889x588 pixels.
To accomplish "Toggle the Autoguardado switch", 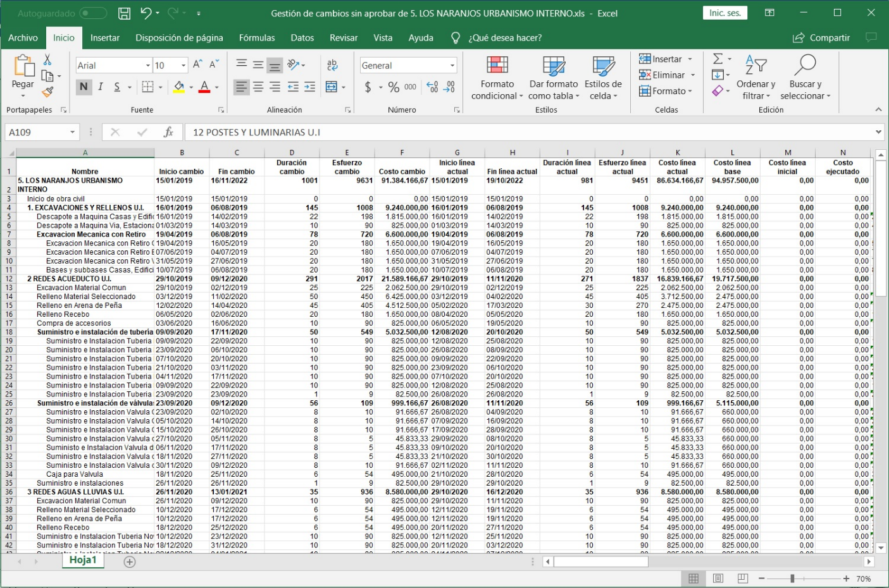I will click(93, 13).
